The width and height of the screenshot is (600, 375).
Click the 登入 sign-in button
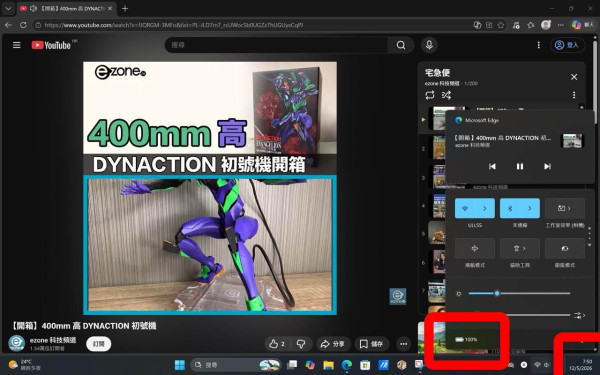tap(567, 45)
